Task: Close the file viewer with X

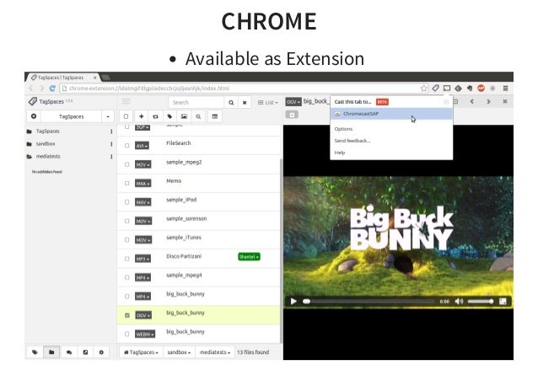Action: pos(505,101)
